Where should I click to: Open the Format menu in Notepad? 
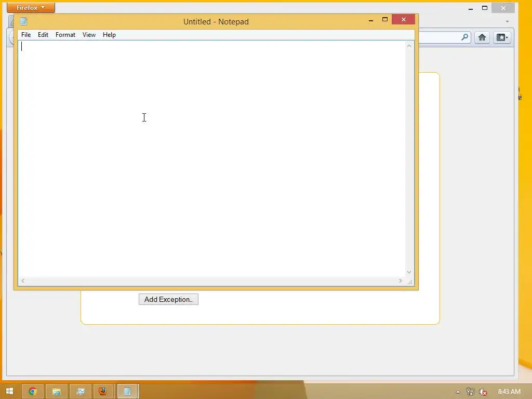click(x=65, y=35)
